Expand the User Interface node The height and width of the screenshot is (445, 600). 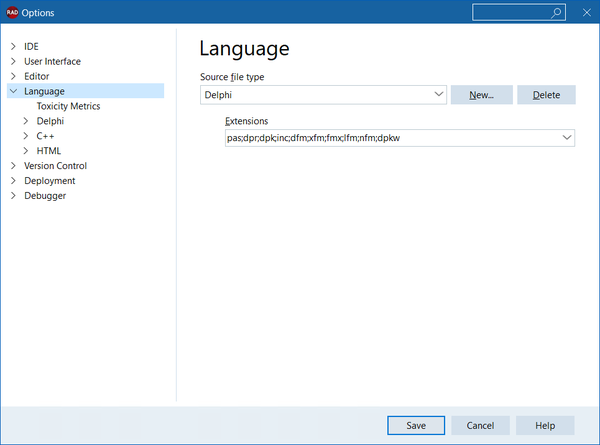(x=13, y=61)
